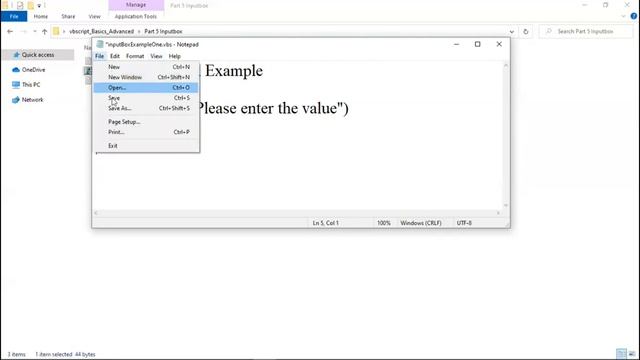Maximize the Notepad window
This screenshot has width=640, height=360.
pos(478,44)
